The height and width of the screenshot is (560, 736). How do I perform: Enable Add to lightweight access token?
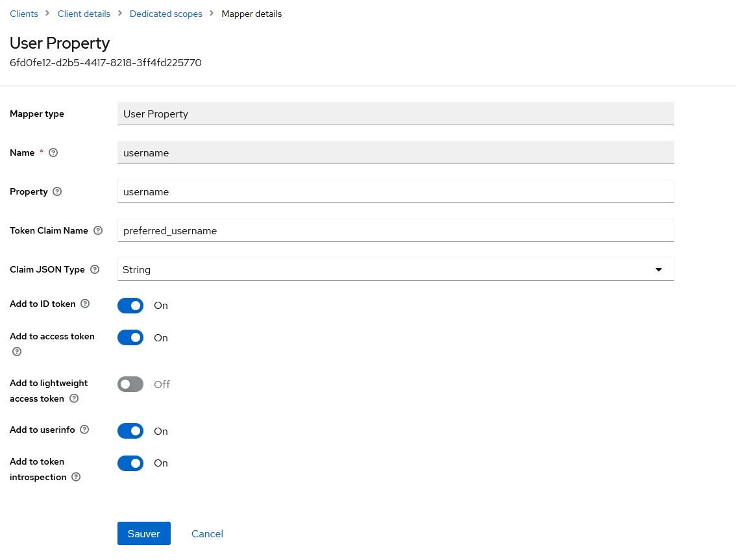pos(130,384)
